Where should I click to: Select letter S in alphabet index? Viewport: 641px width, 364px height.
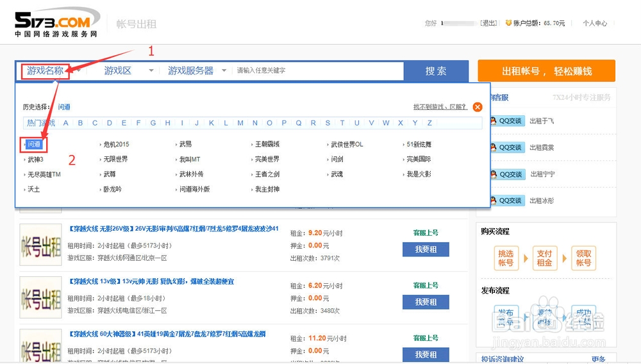tap(328, 123)
